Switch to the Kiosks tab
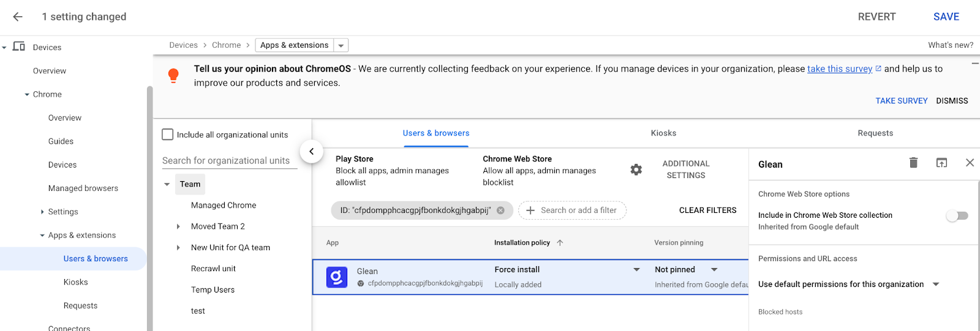The height and width of the screenshot is (331, 980). 663,133
